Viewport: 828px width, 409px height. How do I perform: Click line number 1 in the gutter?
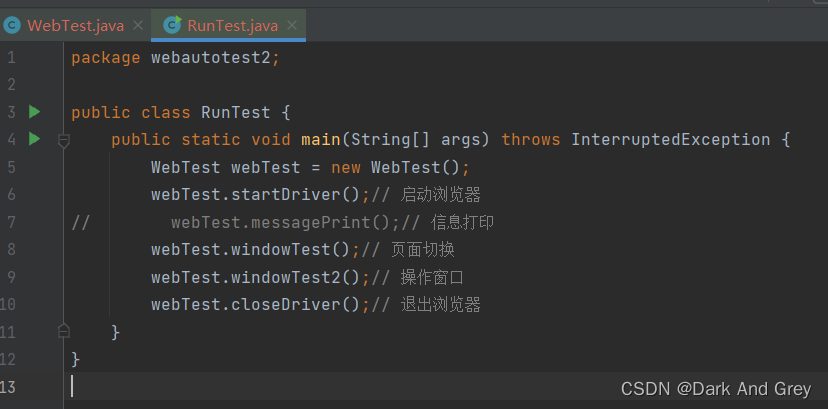11,58
